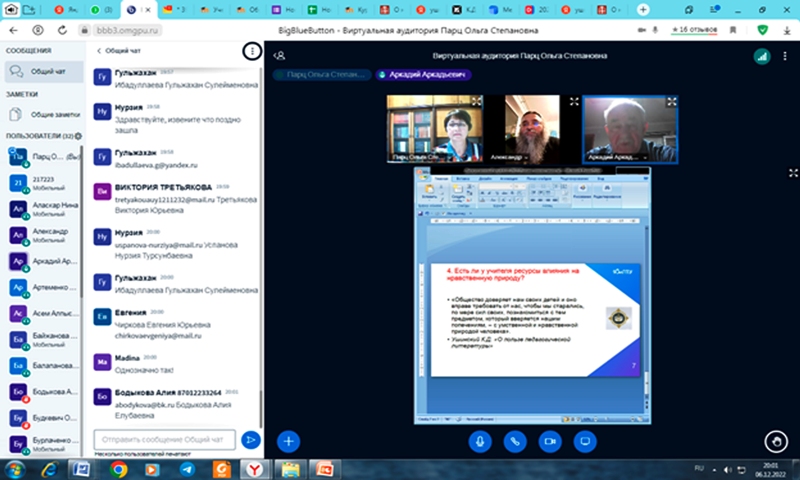Go back with browser back arrow

[x=14, y=31]
